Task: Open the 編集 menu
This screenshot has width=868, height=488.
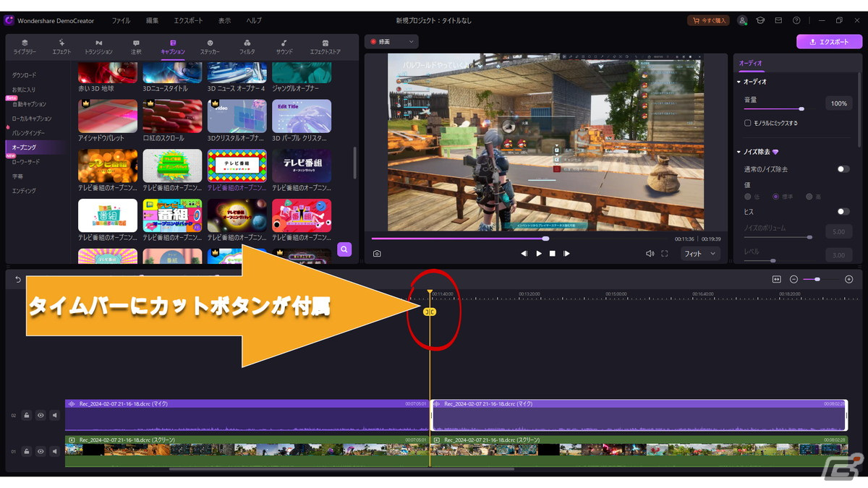Action: tap(153, 21)
